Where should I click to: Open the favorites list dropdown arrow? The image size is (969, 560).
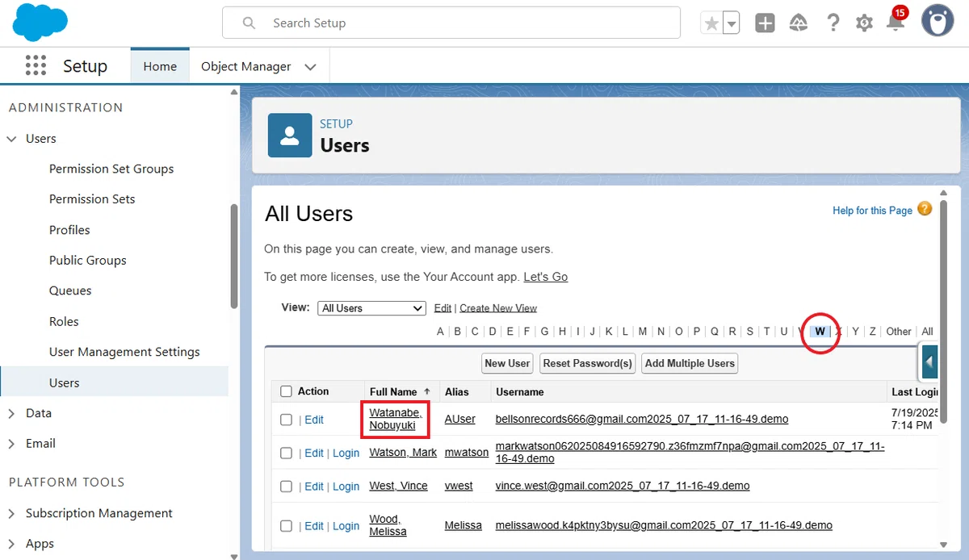coord(732,23)
